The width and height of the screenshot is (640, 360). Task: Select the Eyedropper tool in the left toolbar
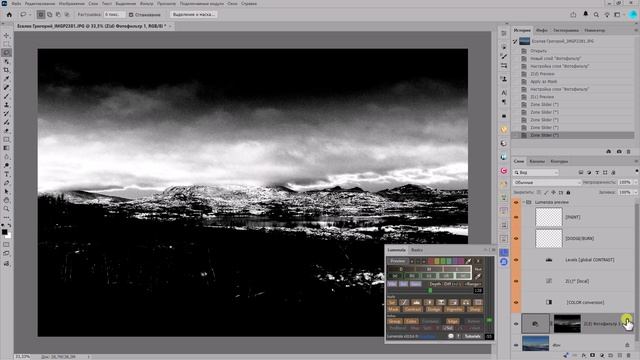6,78
